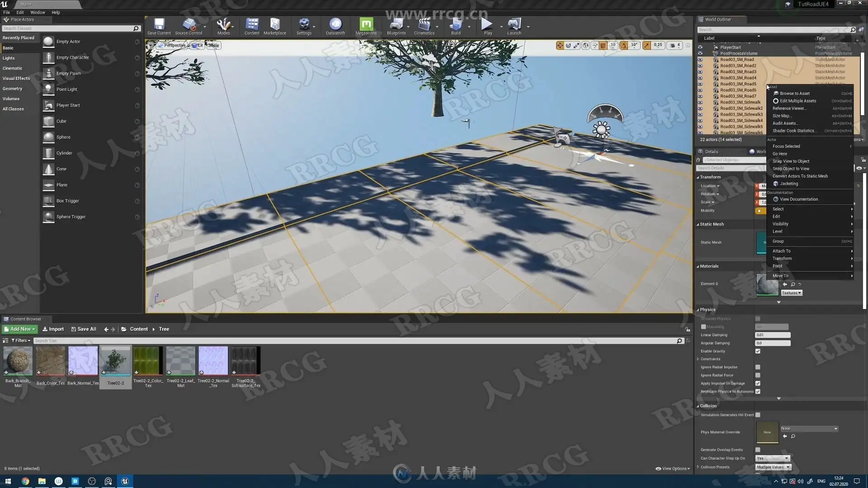This screenshot has height=488, width=868.
Task: Toggle the Enable Gravity checkbox
Action: [x=758, y=351]
